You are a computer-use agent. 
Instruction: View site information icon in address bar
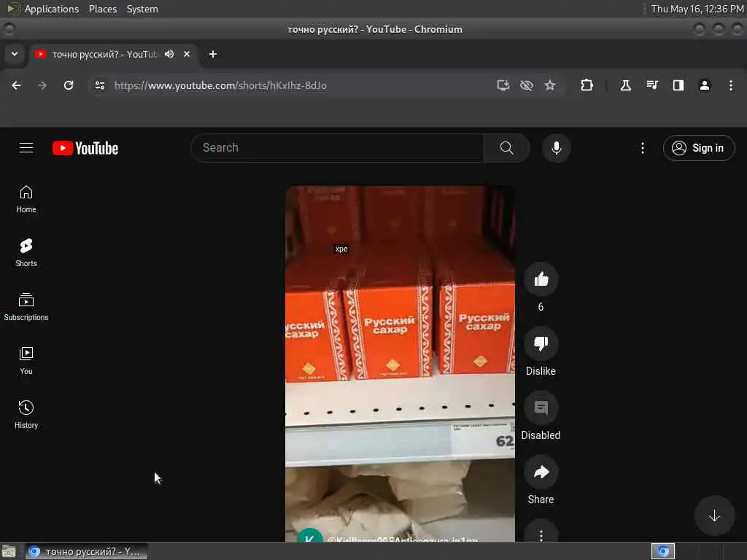click(99, 85)
